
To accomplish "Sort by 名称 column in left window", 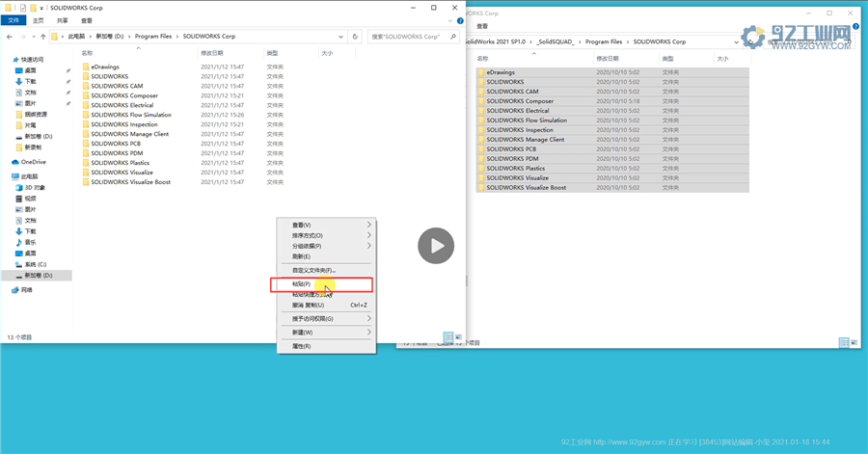I will (87, 54).
